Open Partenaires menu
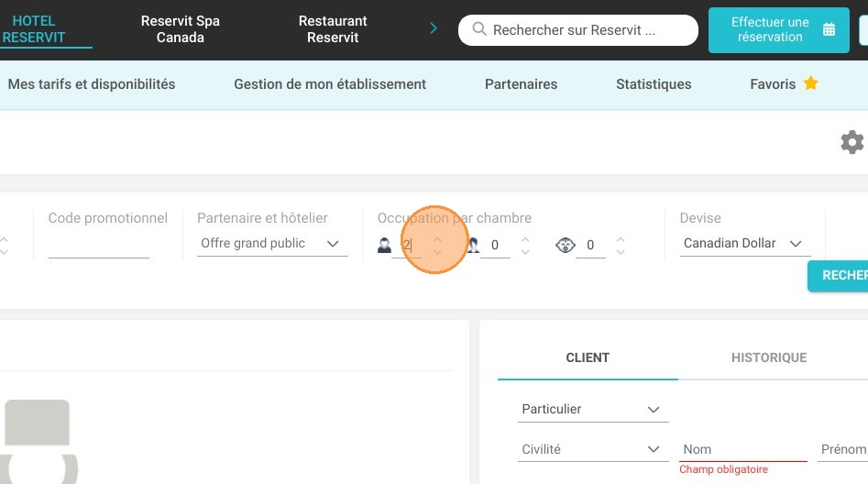This screenshot has height=484, width=868. [x=521, y=84]
